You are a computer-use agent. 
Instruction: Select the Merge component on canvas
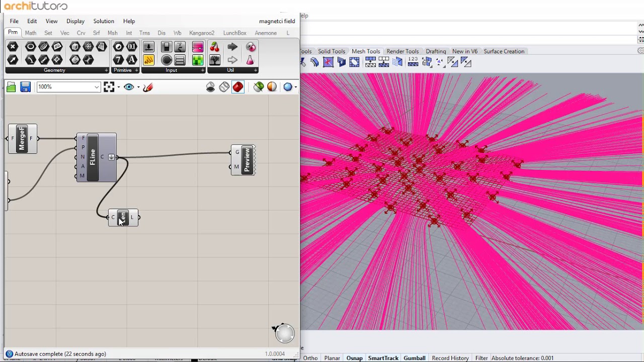22,139
